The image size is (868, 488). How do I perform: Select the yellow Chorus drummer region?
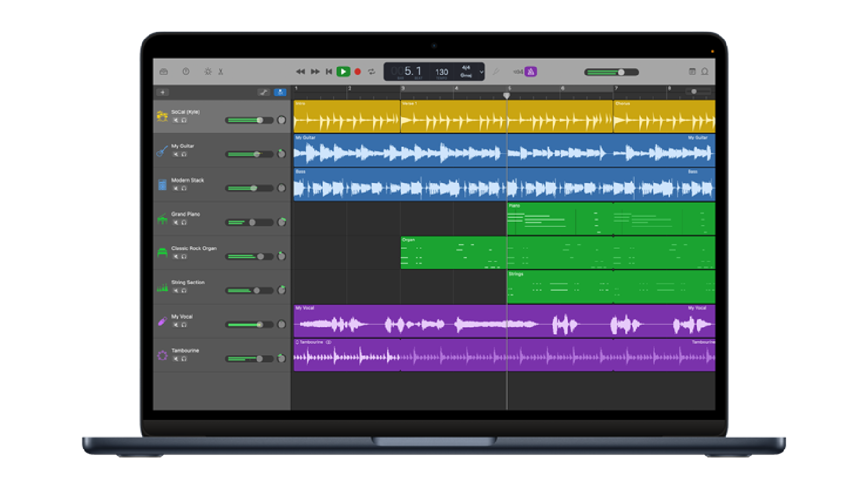pyautogui.click(x=664, y=117)
